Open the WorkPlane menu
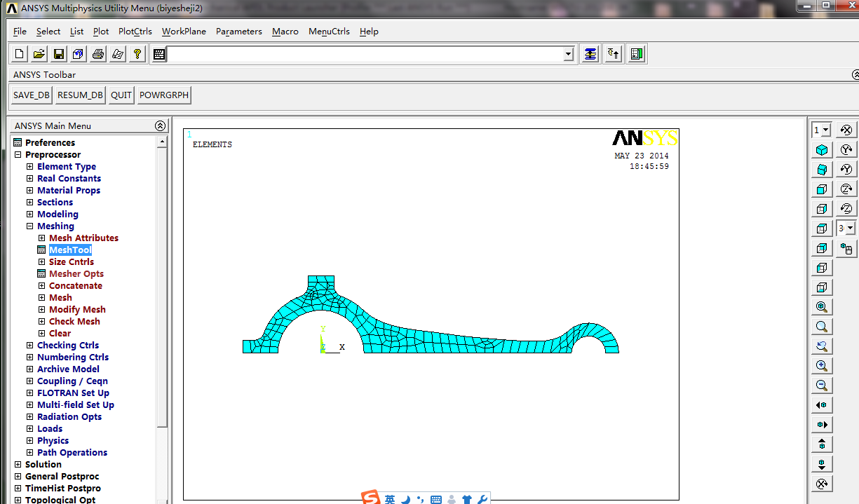The width and height of the screenshot is (859, 504). [184, 32]
